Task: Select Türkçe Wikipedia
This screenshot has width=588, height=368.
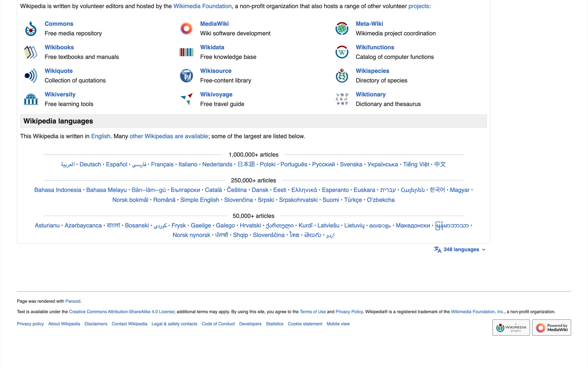Action: [x=353, y=200]
